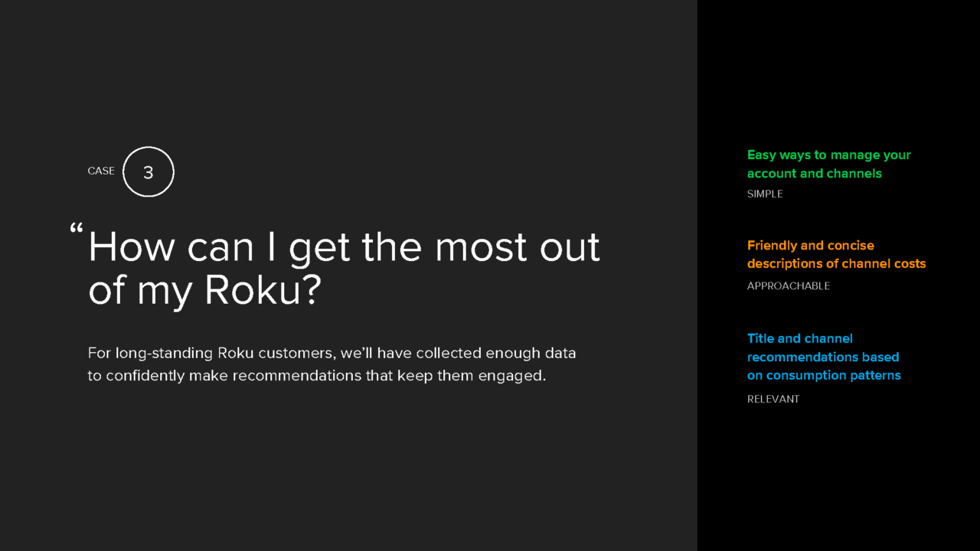
Task: Click the 'RELEVANT' label
Action: pyautogui.click(x=773, y=399)
